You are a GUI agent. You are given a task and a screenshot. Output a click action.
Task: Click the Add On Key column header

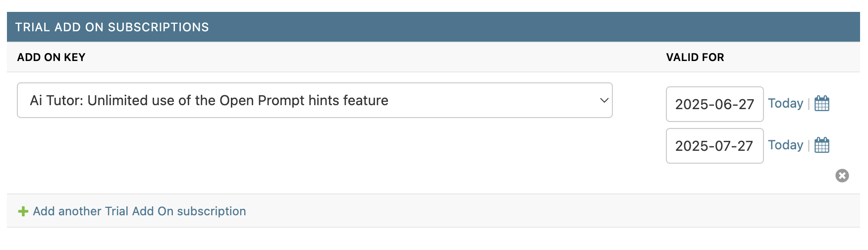(51, 58)
